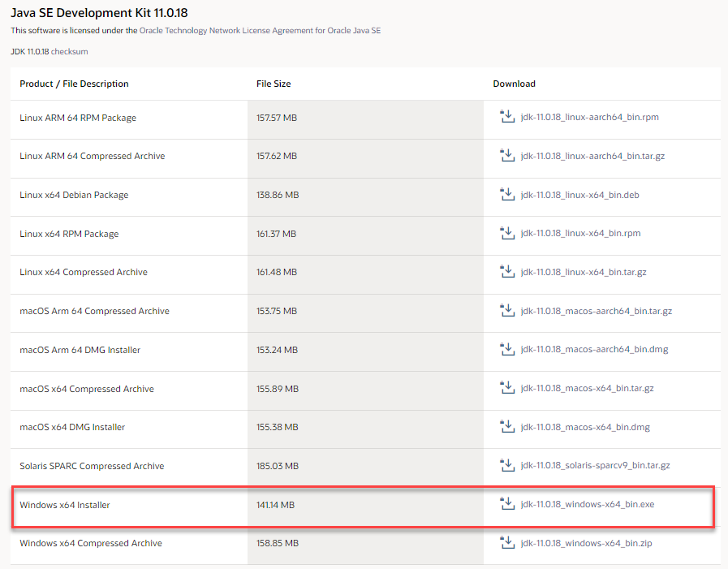The width and height of the screenshot is (728, 569).
Task: Click the download icon for jdk-11.0.18_linux-x64_bin.tar.gz
Action: tap(507, 272)
